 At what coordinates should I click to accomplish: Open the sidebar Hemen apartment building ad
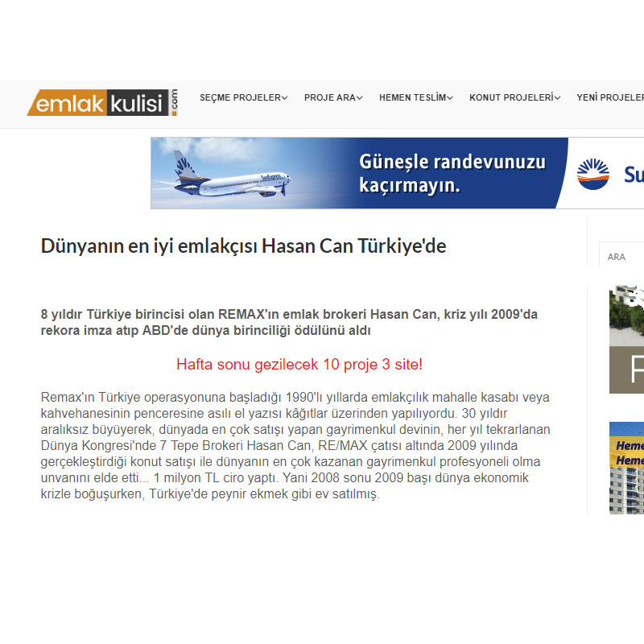(x=627, y=468)
